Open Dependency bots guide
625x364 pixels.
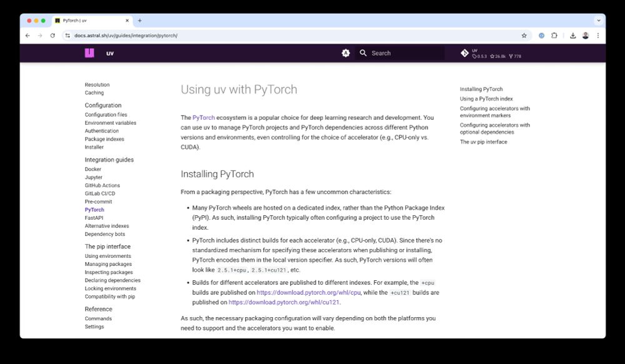105,234
